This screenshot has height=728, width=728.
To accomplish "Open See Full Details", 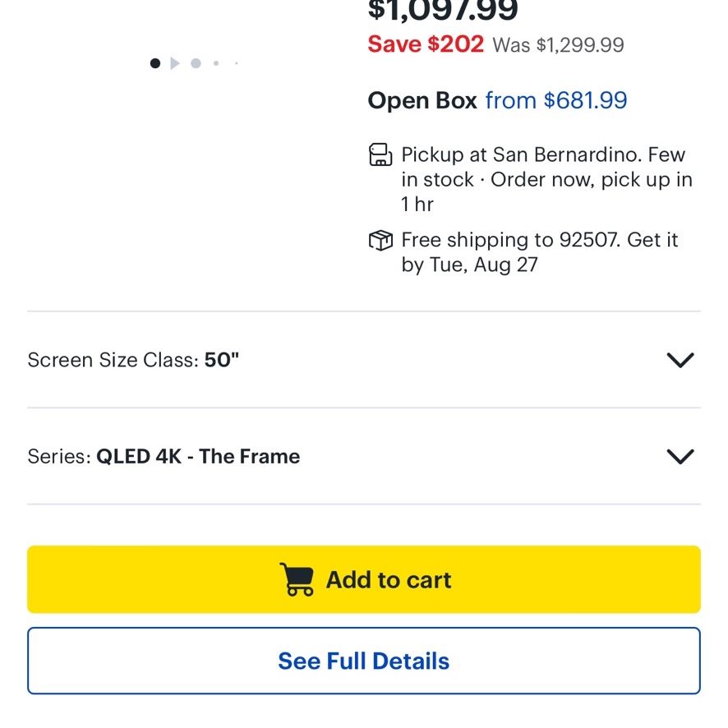I will [364, 661].
